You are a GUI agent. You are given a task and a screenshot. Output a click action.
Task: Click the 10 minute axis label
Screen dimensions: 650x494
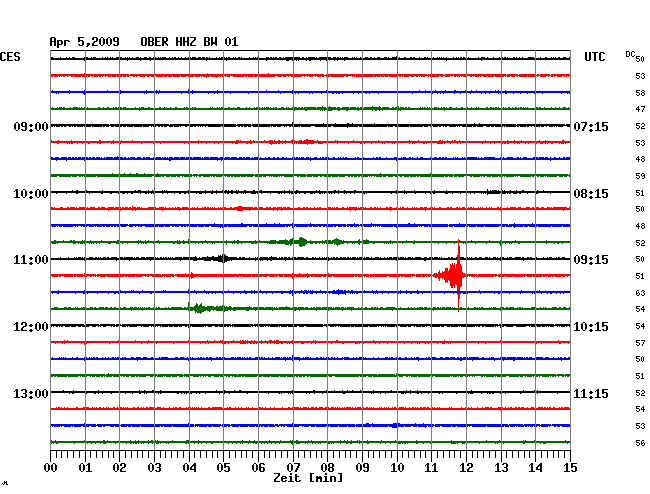397,468
